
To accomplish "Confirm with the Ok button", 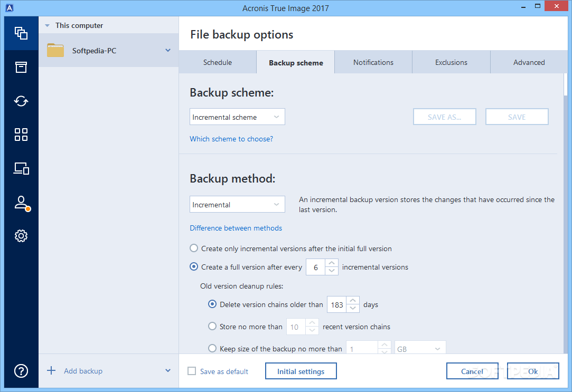I will coord(533,371).
